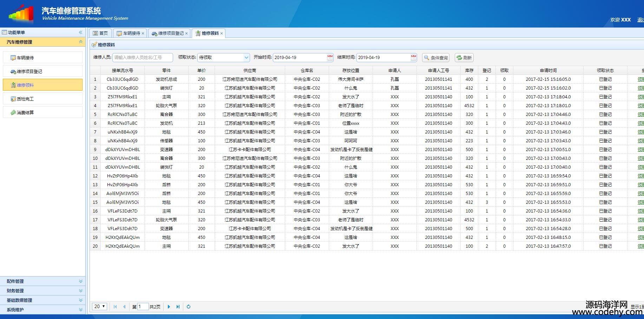Sort table by 申请时间 column header
644x319 pixels.
tap(548, 71)
